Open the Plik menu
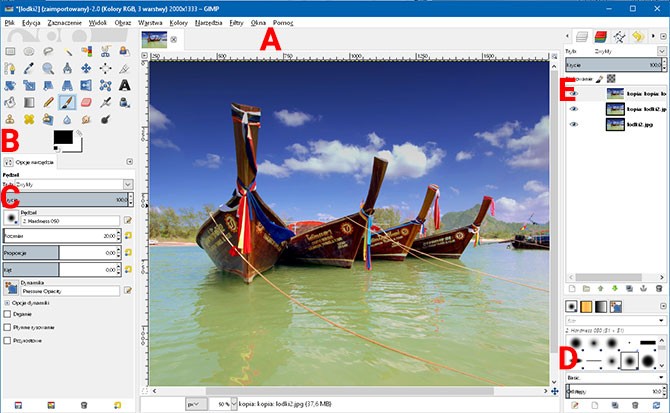 (x=9, y=23)
